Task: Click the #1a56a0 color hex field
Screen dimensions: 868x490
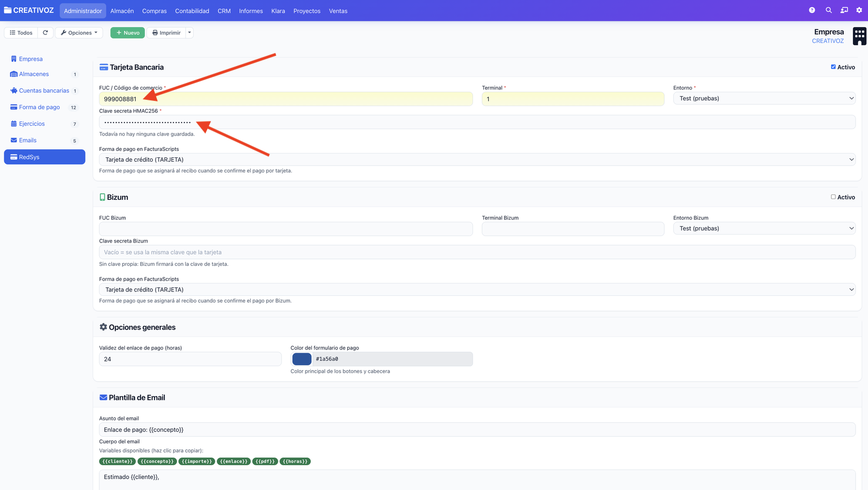Action: [392, 359]
